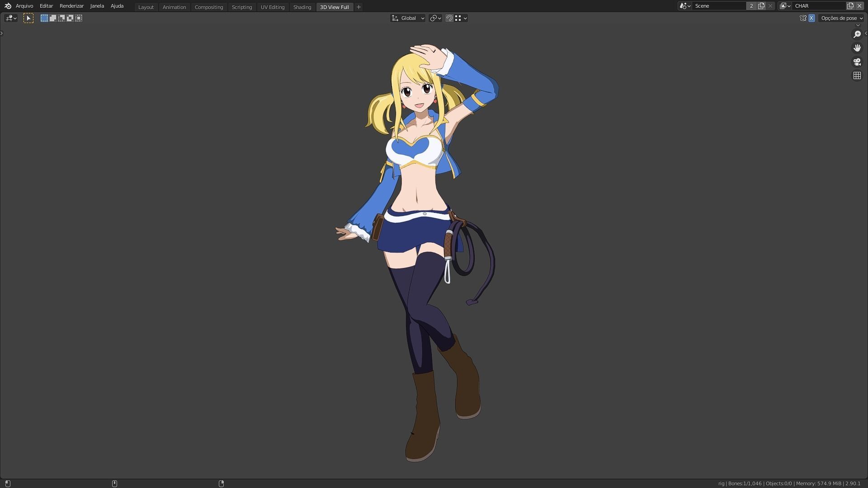
Task: Click the pan view hand gizmo
Action: click(x=857, y=48)
